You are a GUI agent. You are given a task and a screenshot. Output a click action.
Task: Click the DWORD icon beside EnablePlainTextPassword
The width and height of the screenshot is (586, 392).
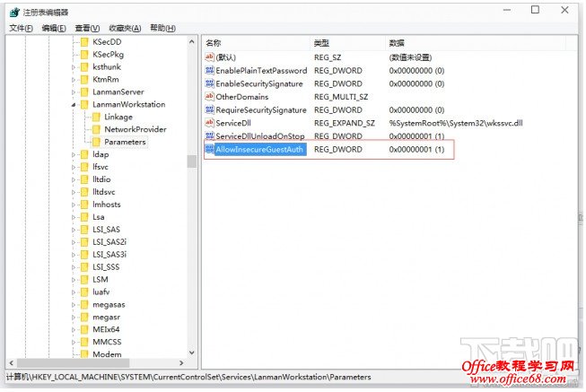pos(209,70)
